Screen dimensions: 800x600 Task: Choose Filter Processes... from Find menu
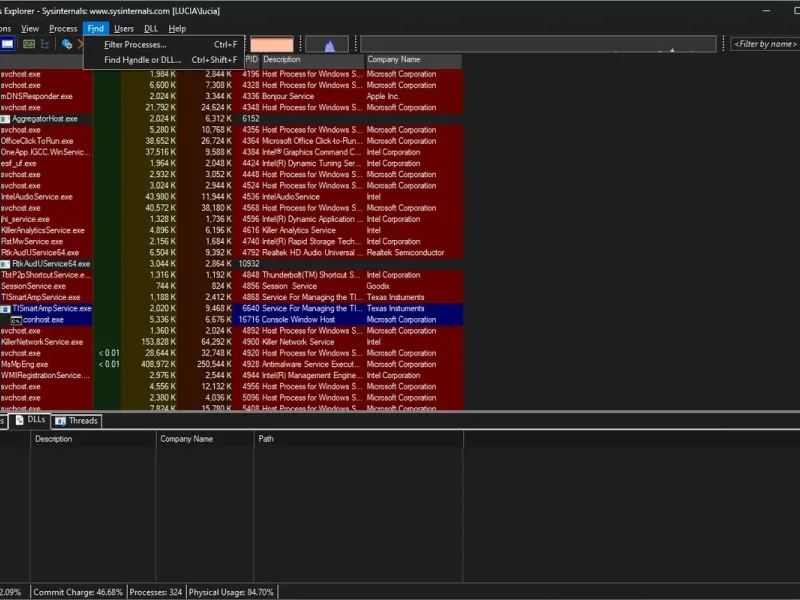tap(164, 44)
